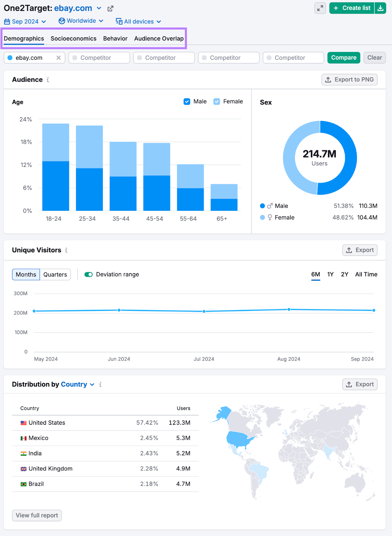Screen dimensions: 392x536
Task: Click the Sep 2024 calendar icon
Action: pyautogui.click(x=7, y=21)
